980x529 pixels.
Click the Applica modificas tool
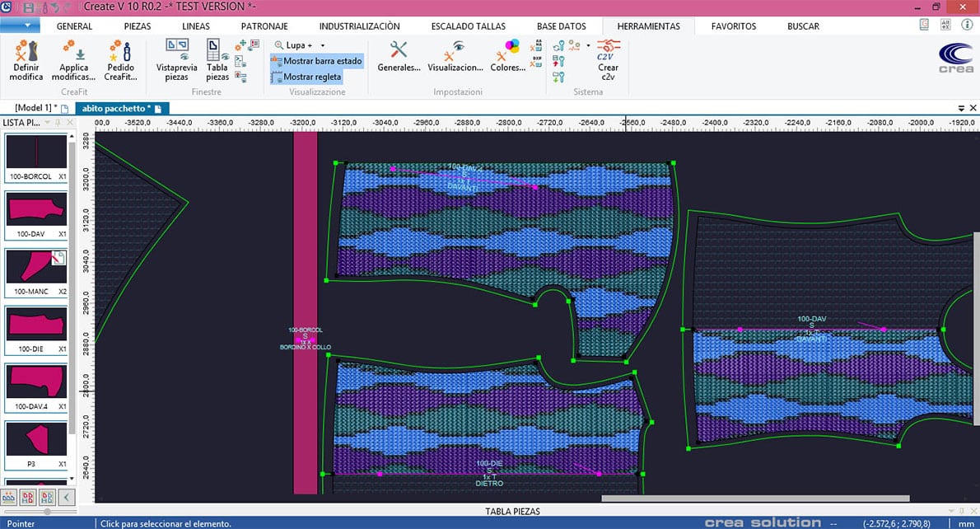(73, 60)
